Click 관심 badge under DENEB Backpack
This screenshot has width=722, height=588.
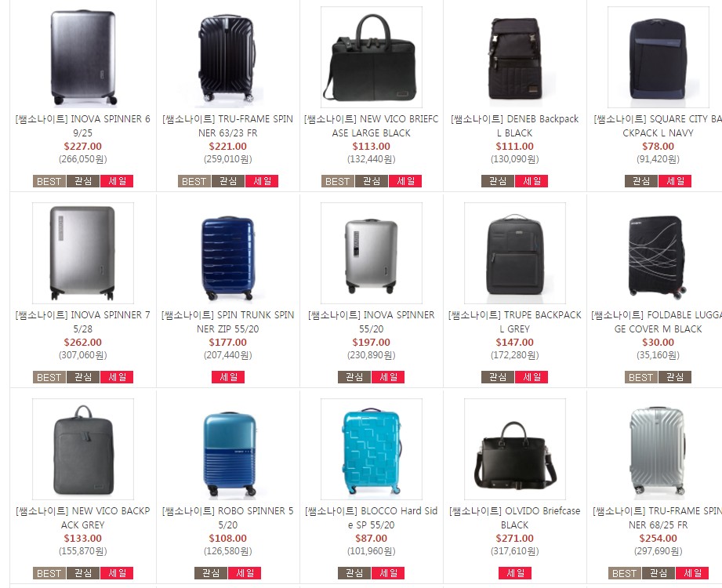coord(498,181)
